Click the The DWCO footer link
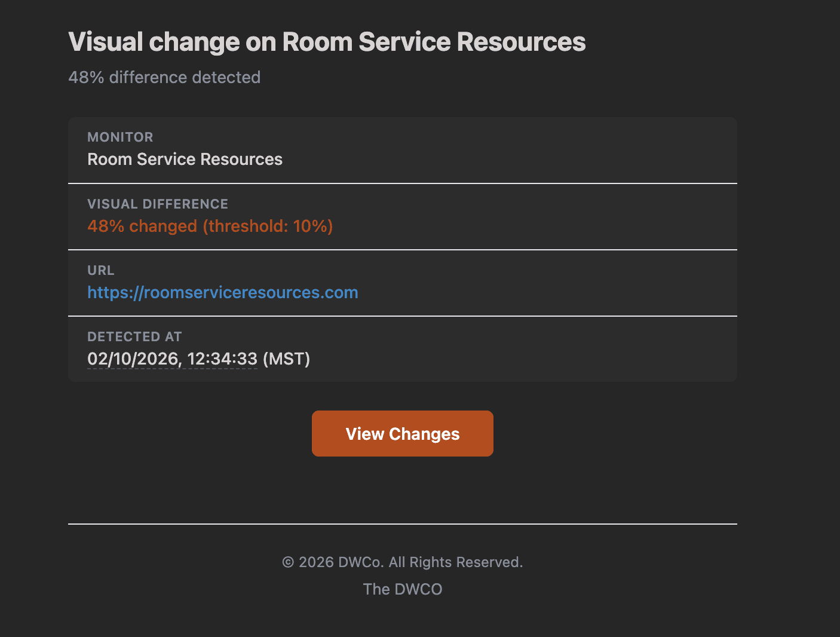The image size is (840, 637). [x=402, y=589]
